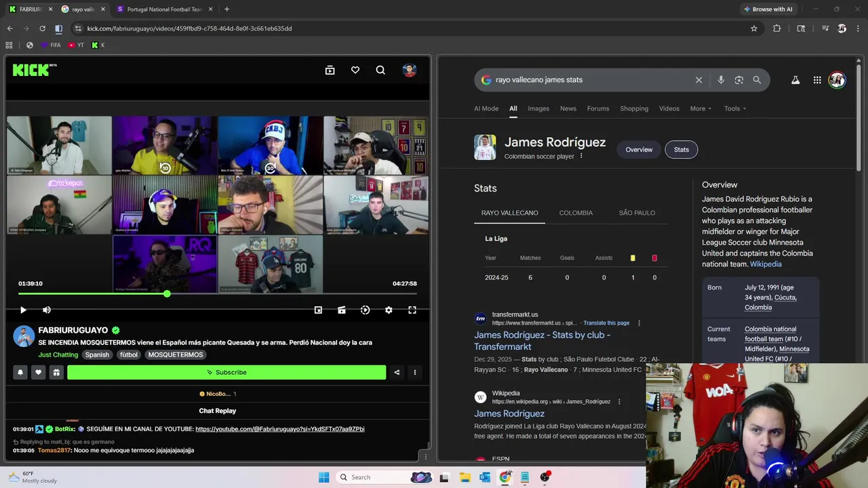Click the green progress bar handle
The height and width of the screenshot is (488, 868).
click(x=167, y=293)
